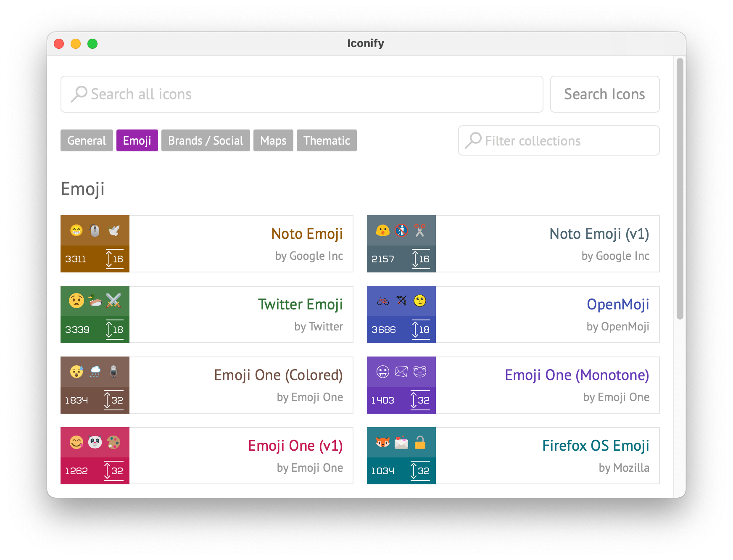
Task: Click the dove icon in Noto Emoji
Action: pyautogui.click(x=113, y=230)
